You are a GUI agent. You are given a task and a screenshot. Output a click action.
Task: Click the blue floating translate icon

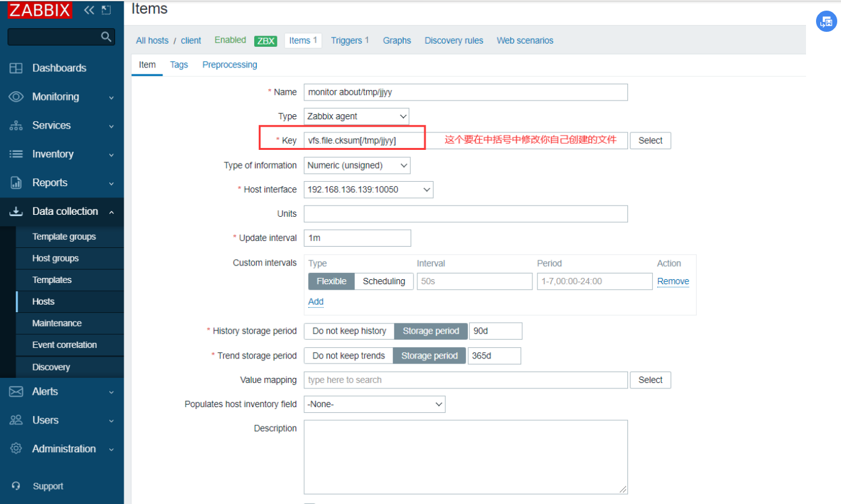(826, 22)
